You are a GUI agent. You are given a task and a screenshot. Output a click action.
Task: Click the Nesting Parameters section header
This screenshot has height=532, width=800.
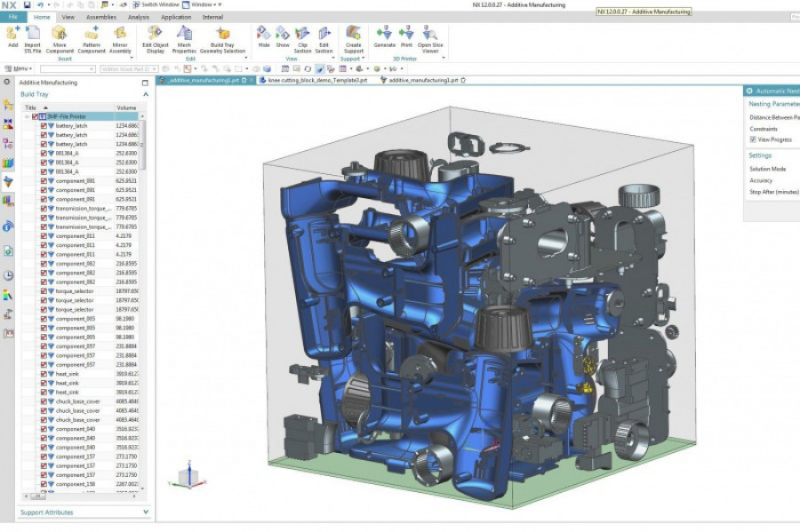[x=774, y=103]
